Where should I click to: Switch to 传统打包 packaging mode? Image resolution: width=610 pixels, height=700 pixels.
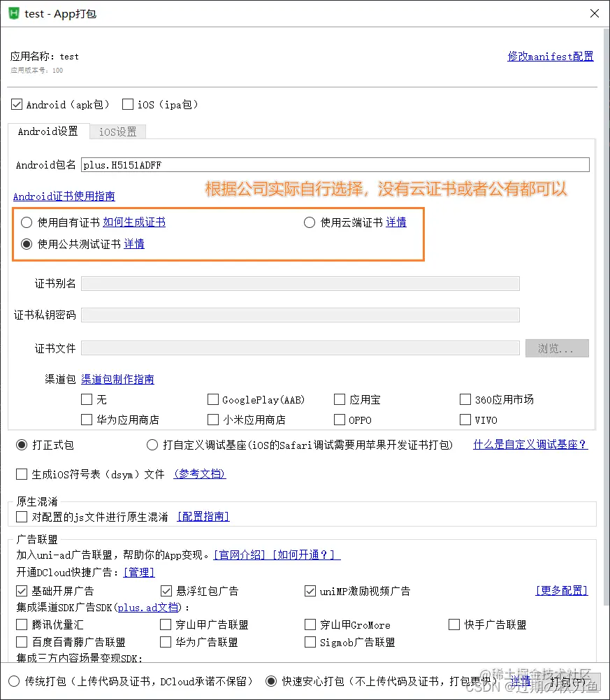[14, 680]
